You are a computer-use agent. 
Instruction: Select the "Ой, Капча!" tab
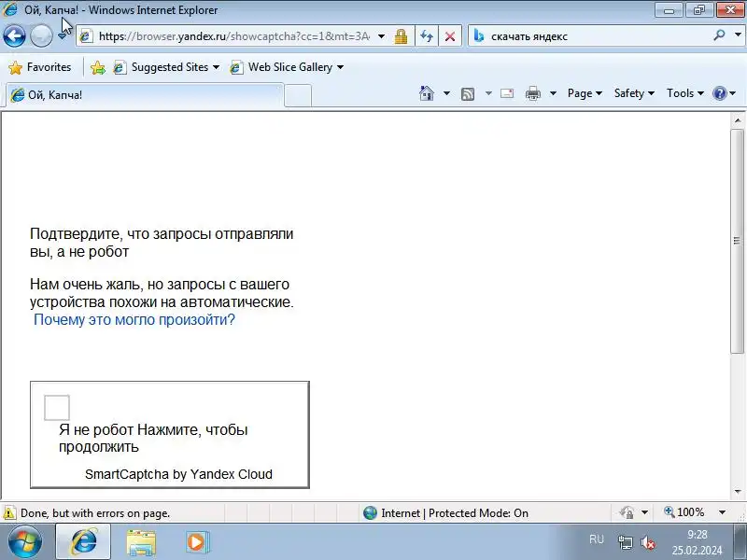coord(145,95)
